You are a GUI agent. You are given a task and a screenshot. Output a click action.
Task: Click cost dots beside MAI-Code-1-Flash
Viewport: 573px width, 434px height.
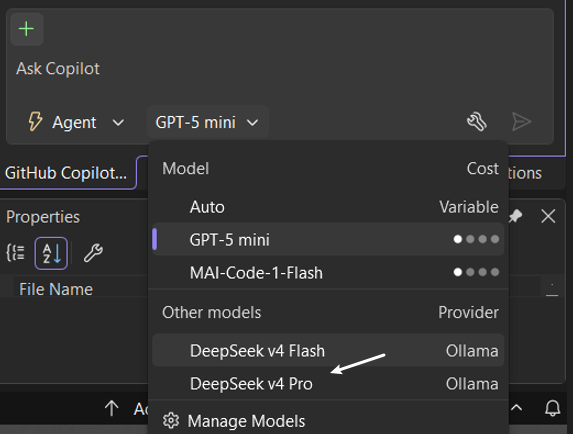tap(476, 272)
